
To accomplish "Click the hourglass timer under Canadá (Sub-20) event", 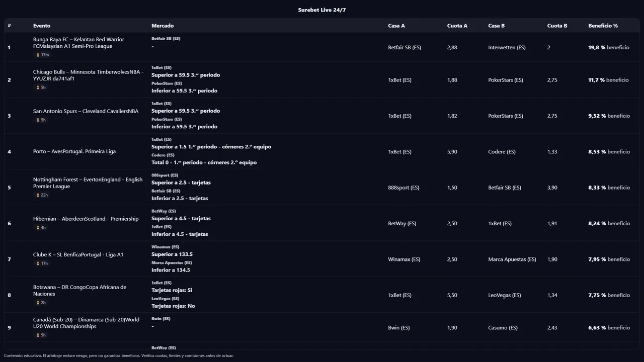I will point(38,335).
